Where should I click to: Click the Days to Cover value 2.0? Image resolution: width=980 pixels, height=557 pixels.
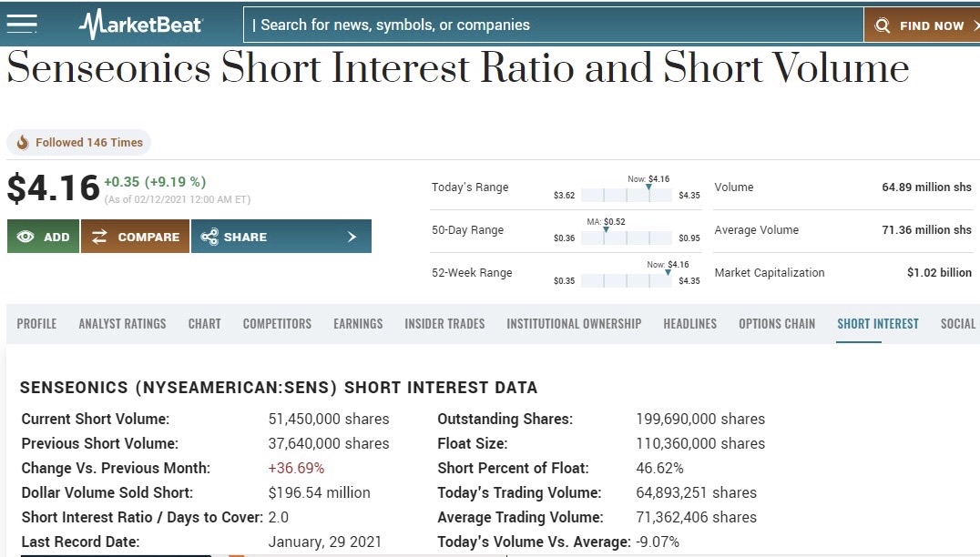pos(278,517)
